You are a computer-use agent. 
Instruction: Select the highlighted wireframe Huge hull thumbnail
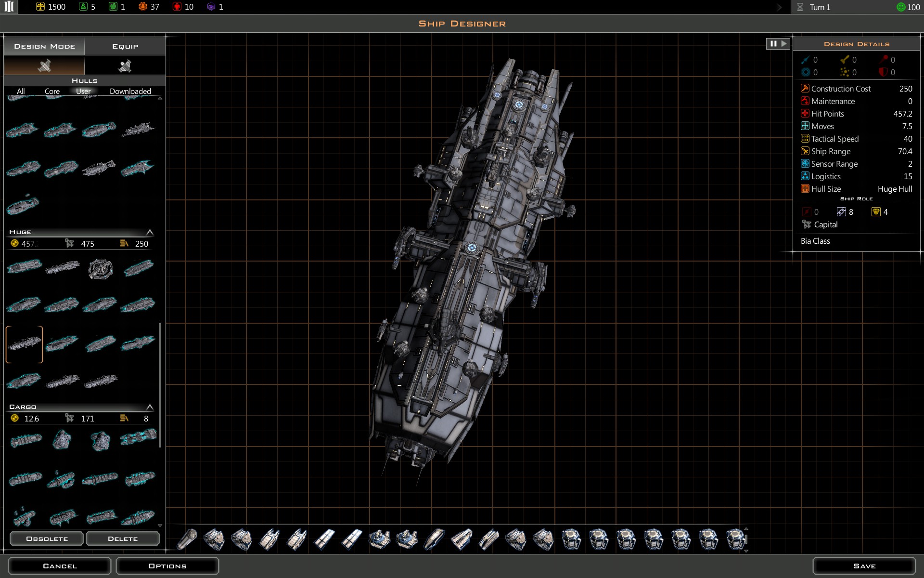tap(24, 344)
